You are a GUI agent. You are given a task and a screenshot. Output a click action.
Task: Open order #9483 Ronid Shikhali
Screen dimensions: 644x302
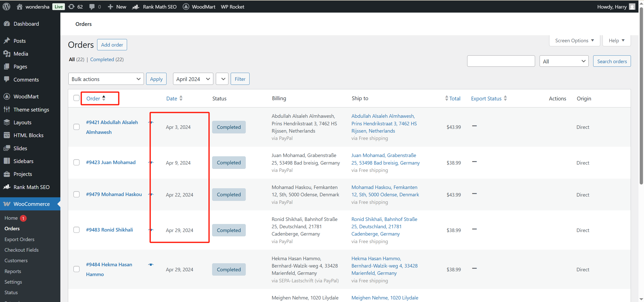coord(109,230)
